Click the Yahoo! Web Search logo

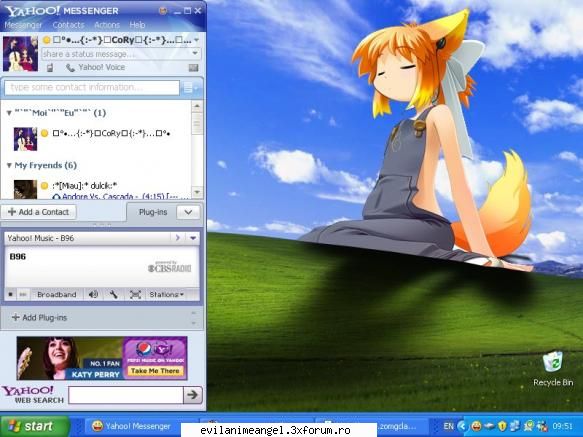[33, 395]
